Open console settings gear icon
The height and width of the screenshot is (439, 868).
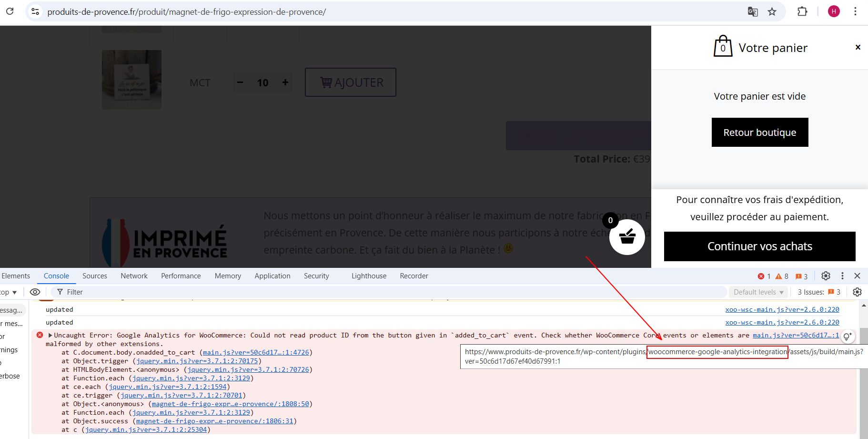[x=857, y=292]
